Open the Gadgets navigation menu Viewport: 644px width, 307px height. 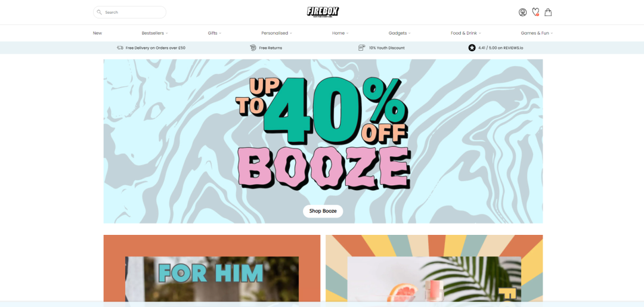399,33
